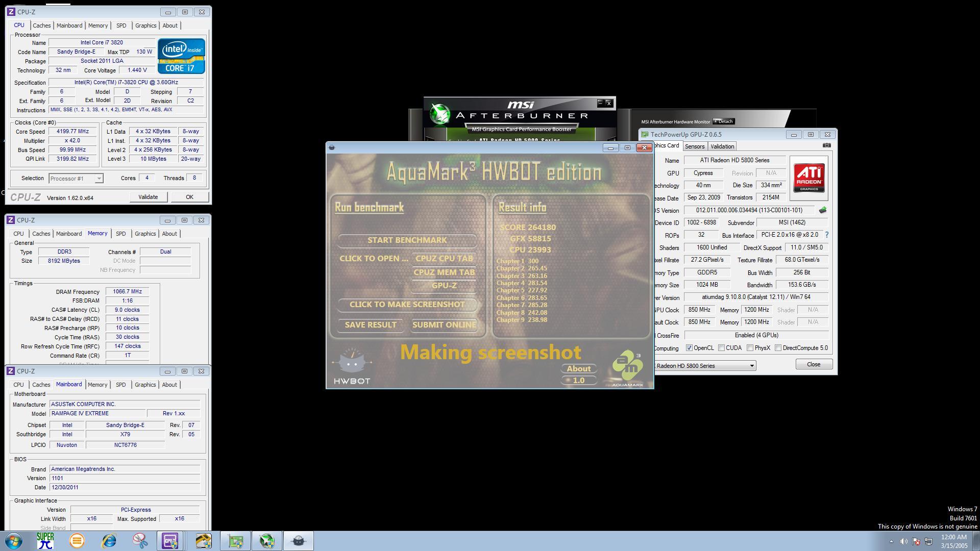Click the Intel Core i7 logo
The width and height of the screenshot is (980, 551).
181,56
